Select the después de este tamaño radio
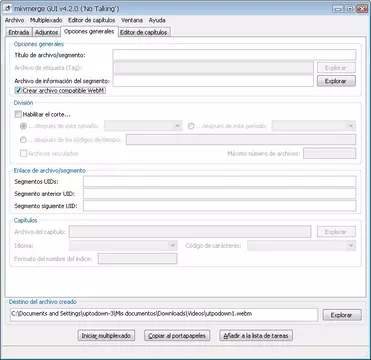Image resolution: width=371 pixels, height=360 pixels. pos(23,126)
